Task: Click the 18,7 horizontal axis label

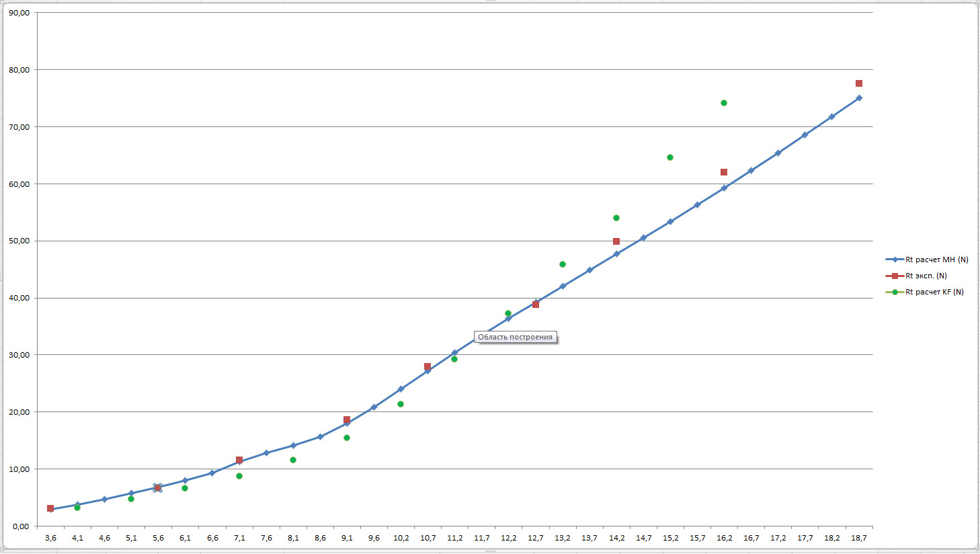Action: coord(858,538)
